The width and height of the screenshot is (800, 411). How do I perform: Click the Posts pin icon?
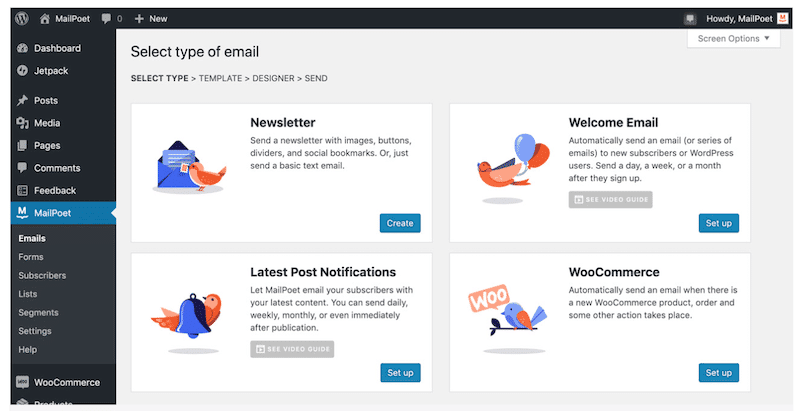[22, 100]
